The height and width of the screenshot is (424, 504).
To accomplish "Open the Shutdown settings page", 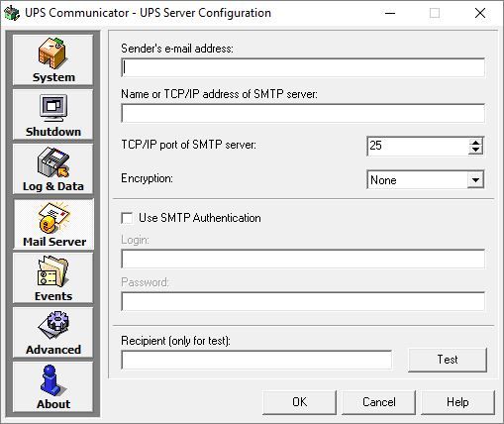I will 52,115.
